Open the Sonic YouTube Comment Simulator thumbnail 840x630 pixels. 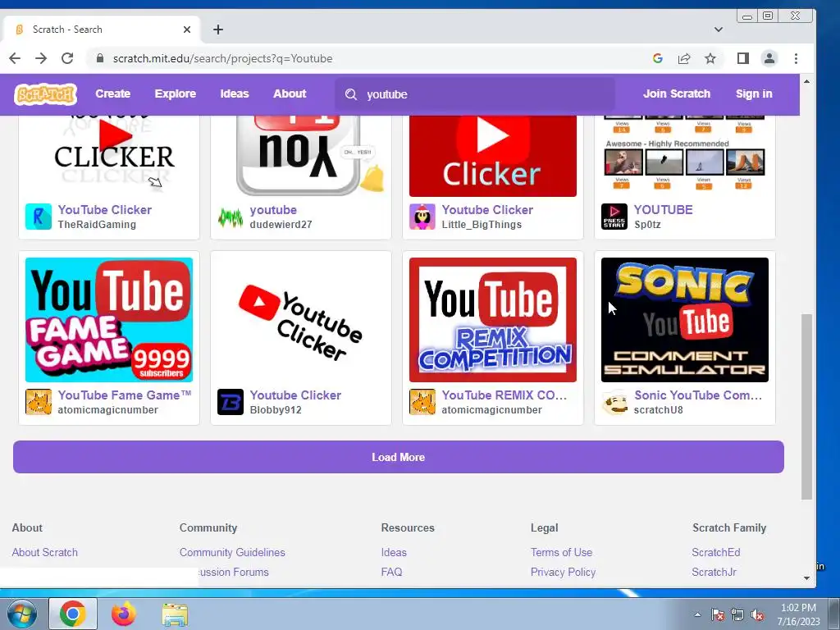(685, 320)
